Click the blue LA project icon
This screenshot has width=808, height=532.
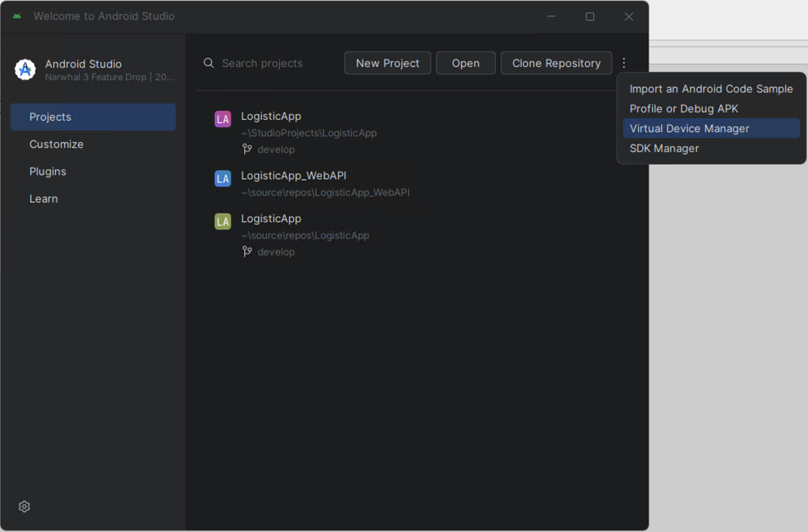(223, 178)
